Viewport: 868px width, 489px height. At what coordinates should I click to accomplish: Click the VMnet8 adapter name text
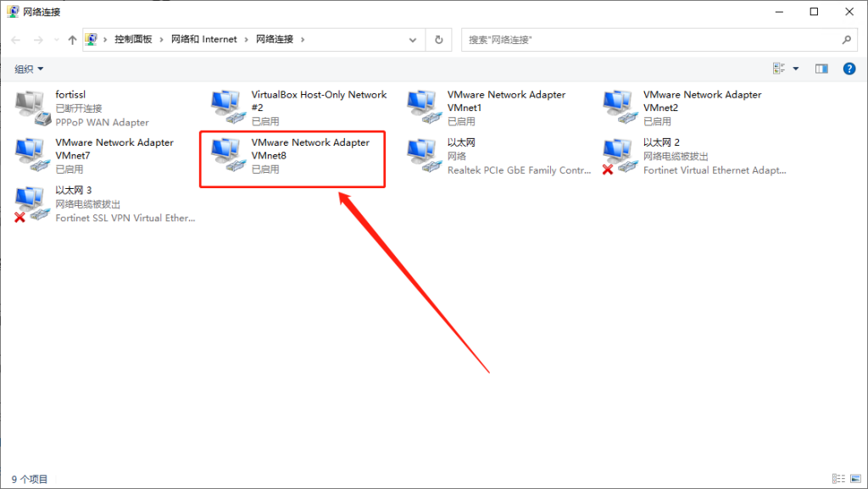[x=310, y=149]
